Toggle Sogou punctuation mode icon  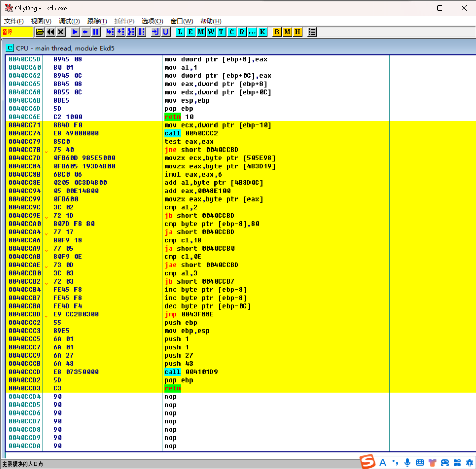coord(395,462)
